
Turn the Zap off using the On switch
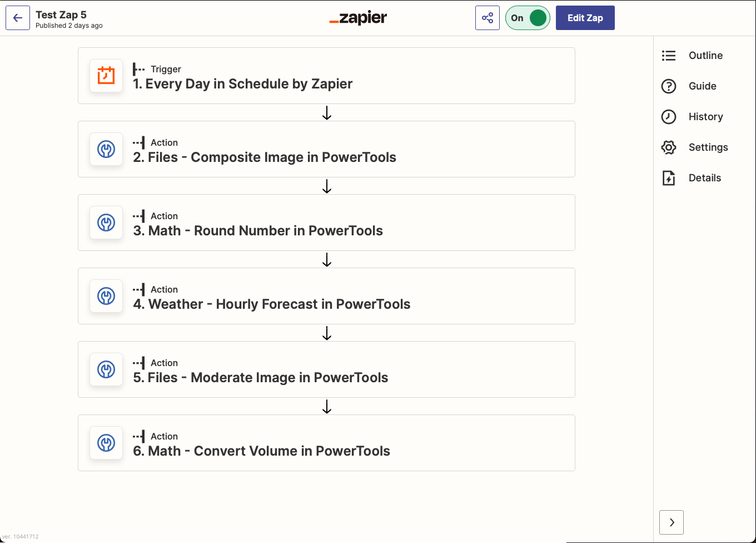(x=527, y=17)
